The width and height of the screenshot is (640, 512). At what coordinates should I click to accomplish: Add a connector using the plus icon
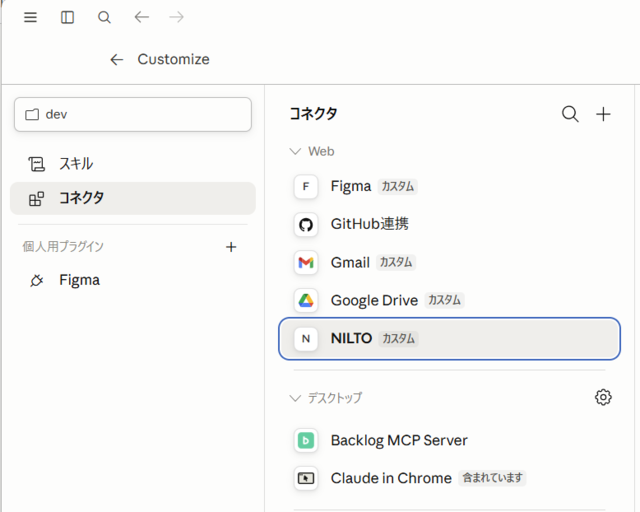603,114
